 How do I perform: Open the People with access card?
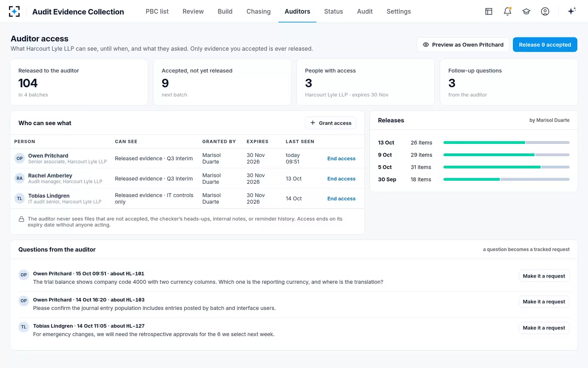pos(366,82)
